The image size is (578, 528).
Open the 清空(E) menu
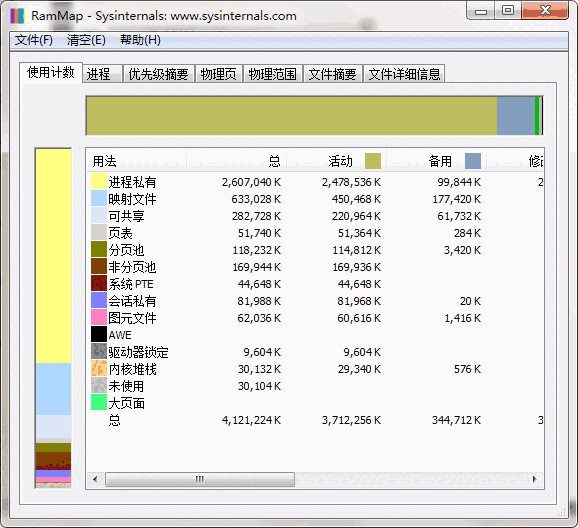click(86, 40)
